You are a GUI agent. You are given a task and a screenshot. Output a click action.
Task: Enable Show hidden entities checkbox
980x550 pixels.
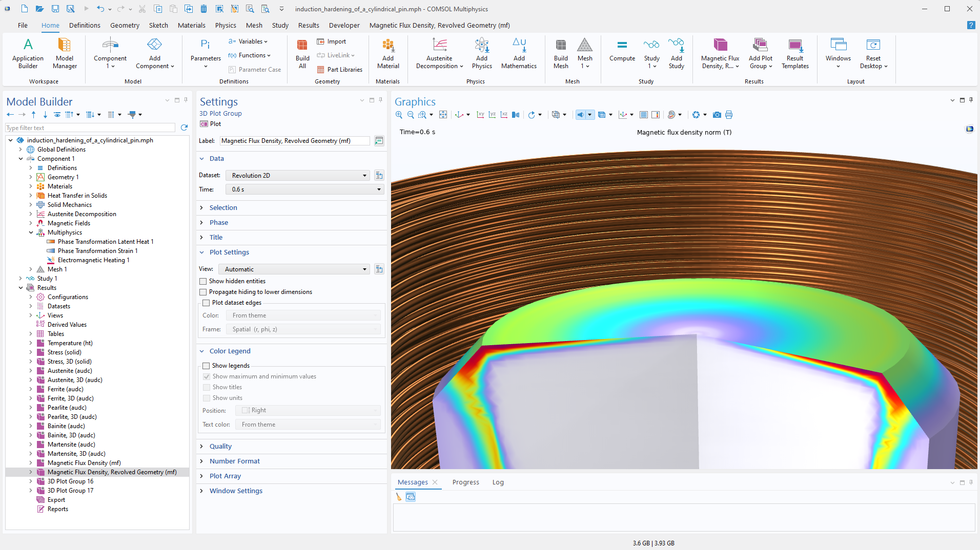click(x=203, y=281)
